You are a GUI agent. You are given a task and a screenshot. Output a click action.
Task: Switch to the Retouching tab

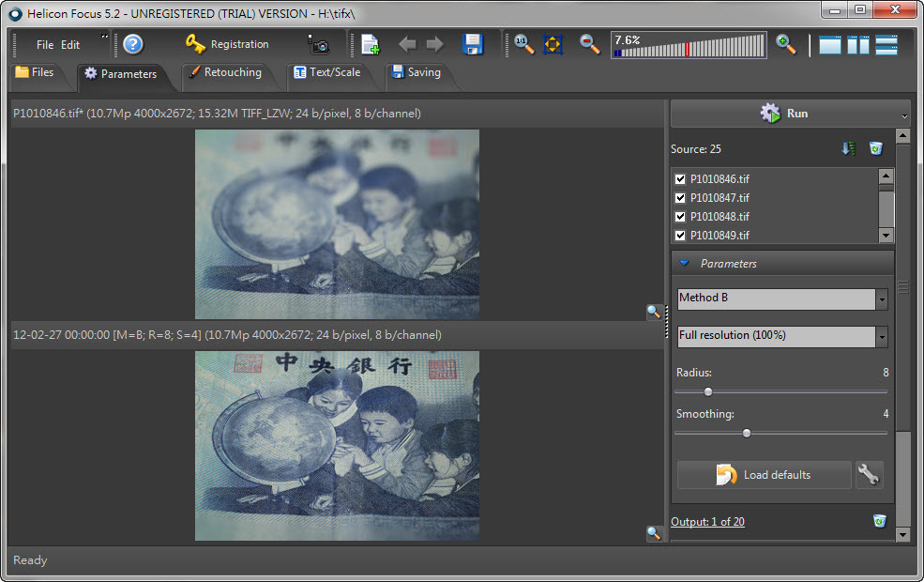(227, 74)
